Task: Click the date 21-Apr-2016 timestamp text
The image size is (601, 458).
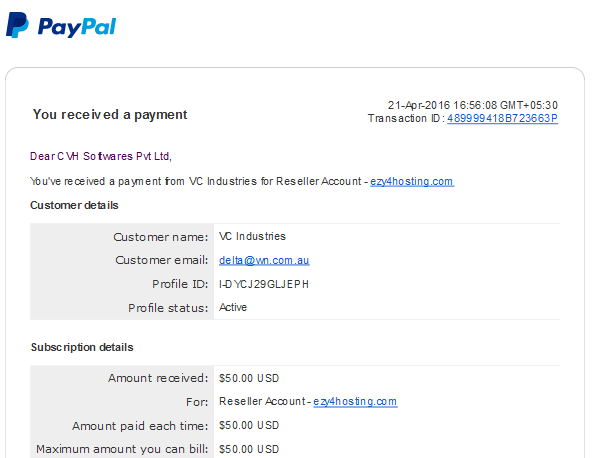Action: tap(473, 105)
